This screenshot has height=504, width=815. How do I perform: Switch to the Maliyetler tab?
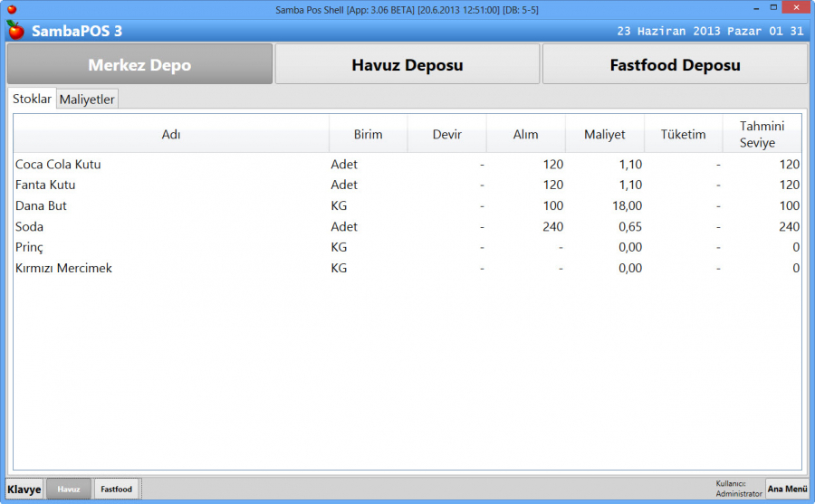87,100
